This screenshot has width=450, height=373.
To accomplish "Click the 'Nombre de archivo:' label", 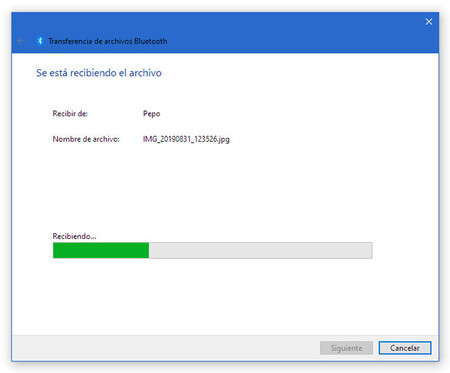I will (86, 139).
